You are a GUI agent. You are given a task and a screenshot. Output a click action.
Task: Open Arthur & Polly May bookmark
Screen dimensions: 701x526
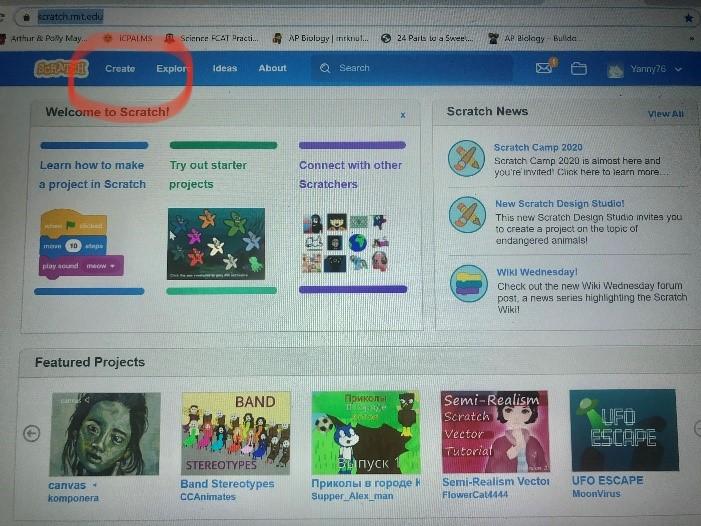coord(44,38)
